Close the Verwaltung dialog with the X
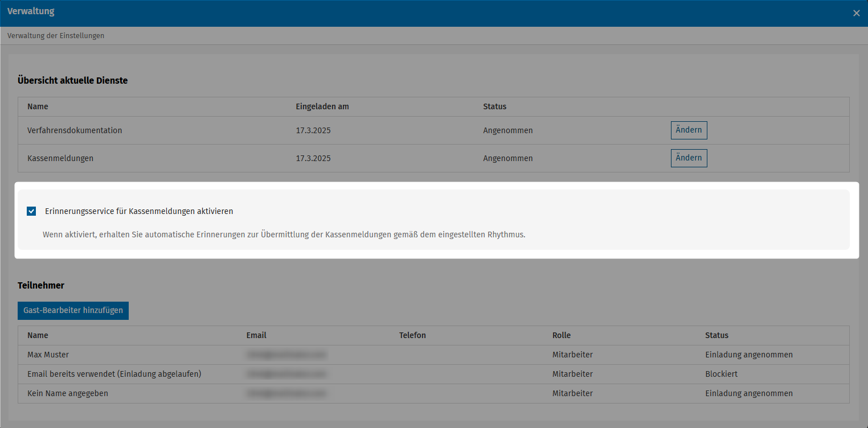This screenshot has width=868, height=428. [x=856, y=13]
